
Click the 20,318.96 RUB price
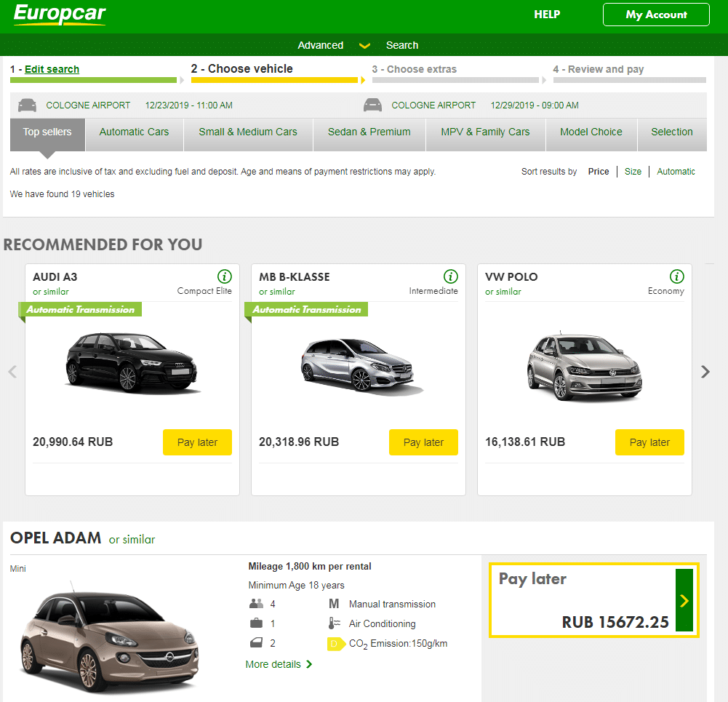[299, 442]
